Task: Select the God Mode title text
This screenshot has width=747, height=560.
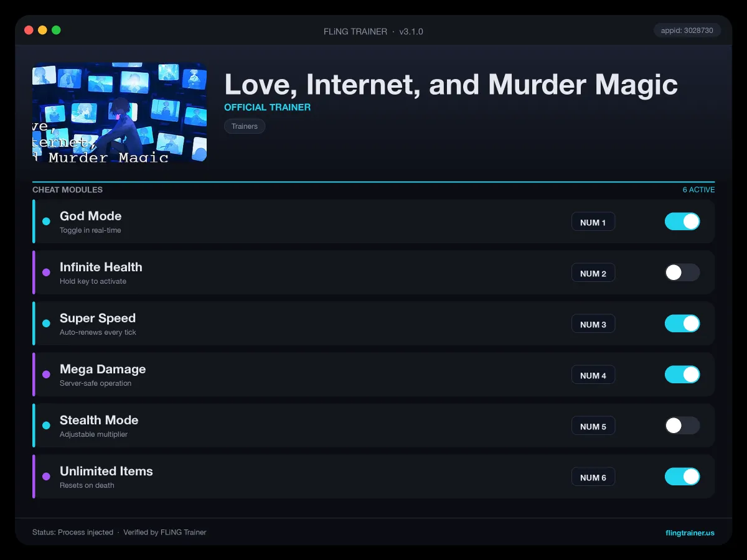Action: tap(91, 216)
